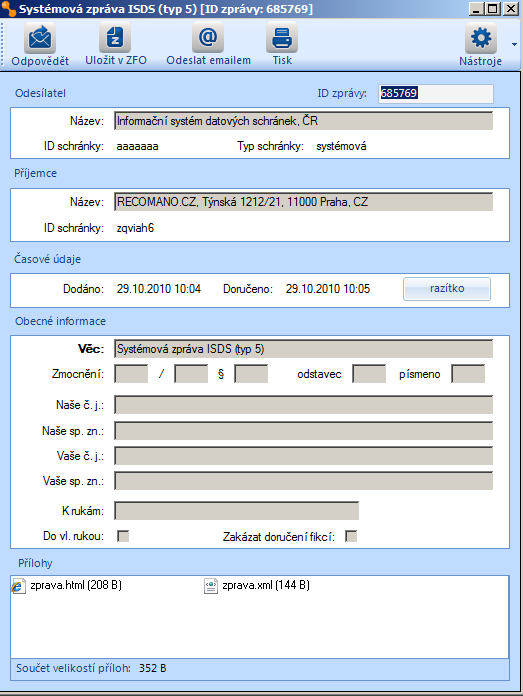The image size is (523, 696).
Task: Click the odstavec field
Action: (x=369, y=374)
